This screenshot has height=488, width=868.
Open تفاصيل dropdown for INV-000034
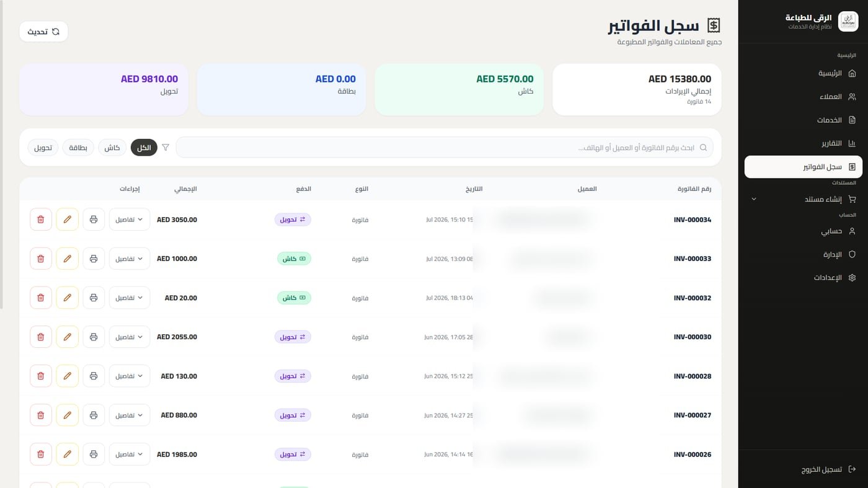click(x=130, y=220)
